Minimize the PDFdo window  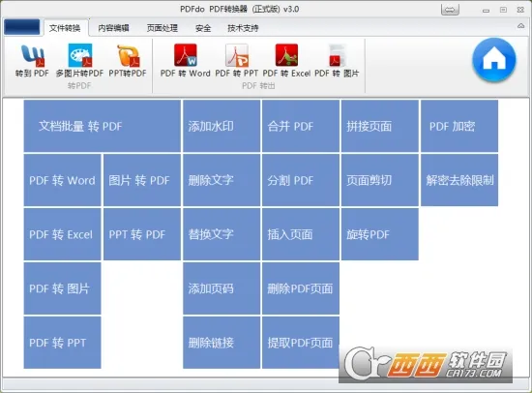coord(486,11)
